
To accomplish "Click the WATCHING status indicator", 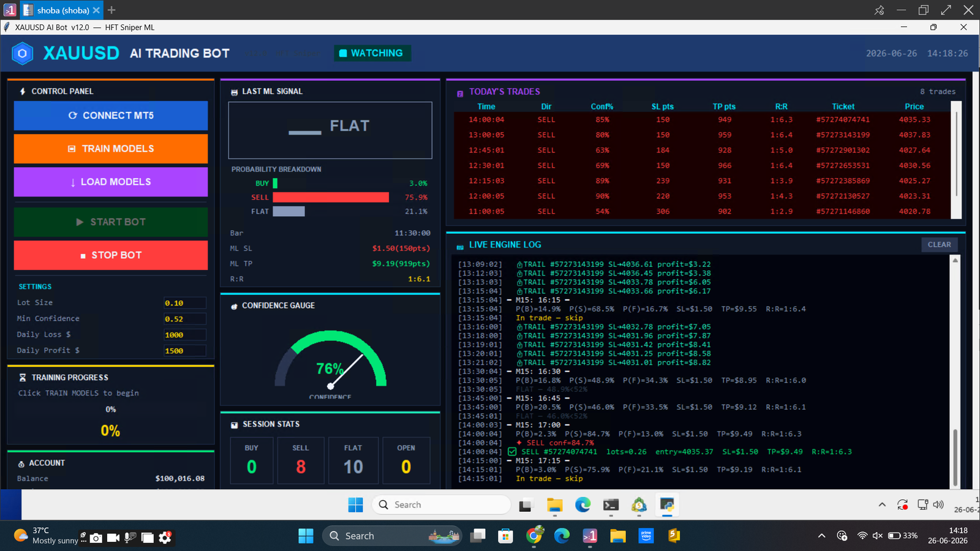I will [x=372, y=53].
